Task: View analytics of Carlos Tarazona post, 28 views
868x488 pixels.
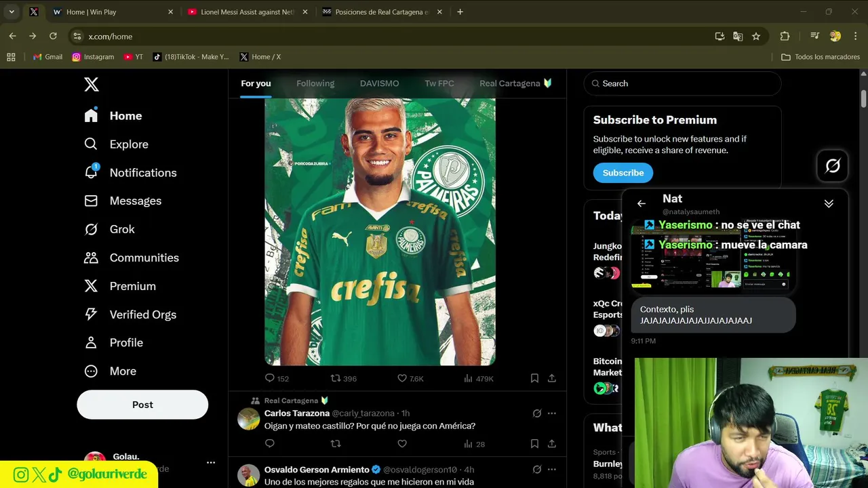Action: [x=474, y=444]
